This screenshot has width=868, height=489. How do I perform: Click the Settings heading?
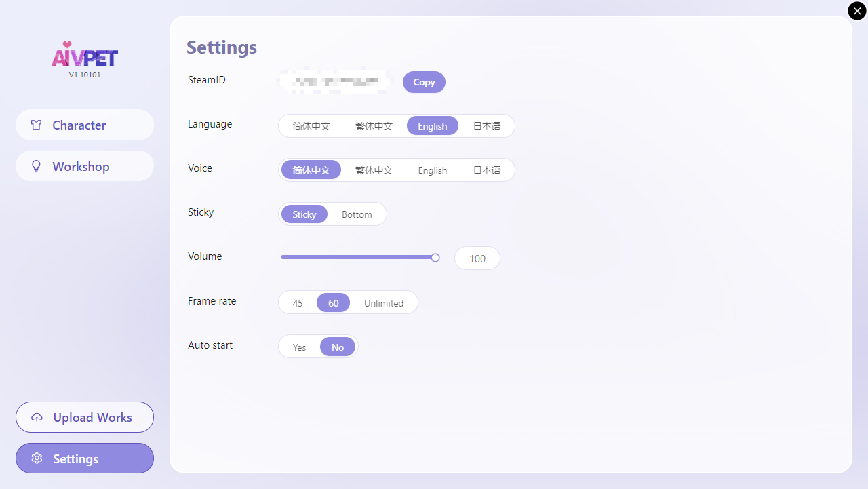point(222,47)
